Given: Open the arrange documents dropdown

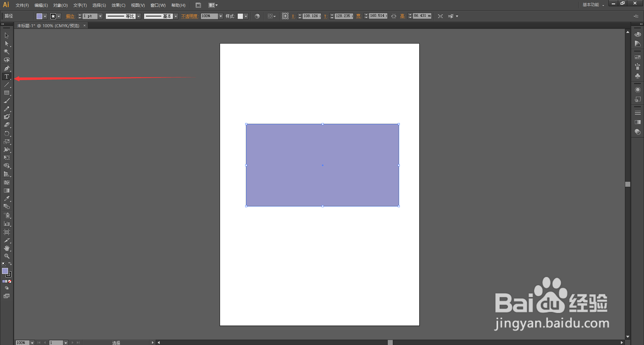Looking at the screenshot, I should pos(213,5).
